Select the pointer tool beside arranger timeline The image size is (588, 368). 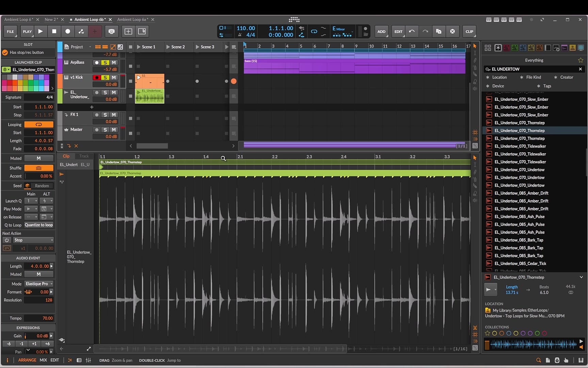click(x=475, y=46)
